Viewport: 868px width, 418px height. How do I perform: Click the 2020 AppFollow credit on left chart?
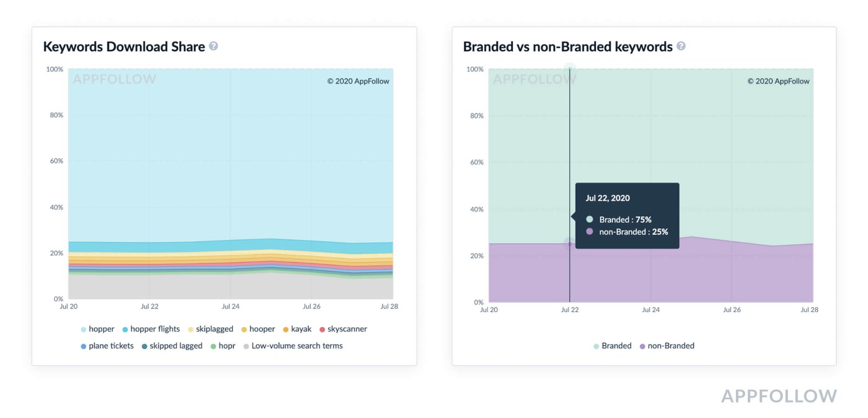pyautogui.click(x=358, y=81)
